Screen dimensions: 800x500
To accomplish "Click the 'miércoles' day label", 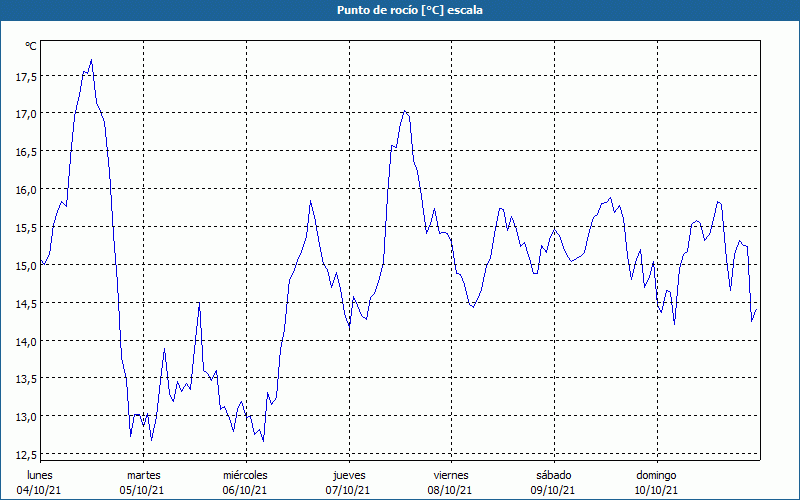I will click(x=245, y=475).
